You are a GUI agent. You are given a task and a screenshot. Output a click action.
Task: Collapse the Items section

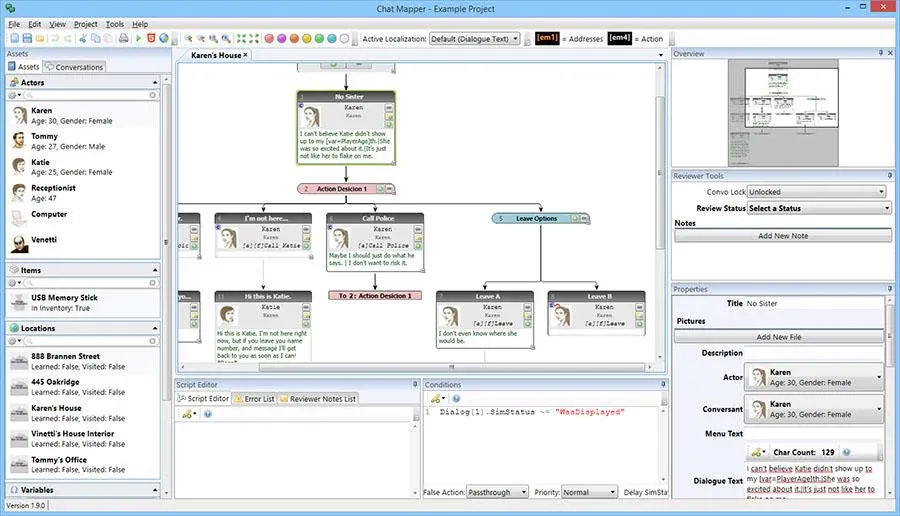tap(155, 270)
